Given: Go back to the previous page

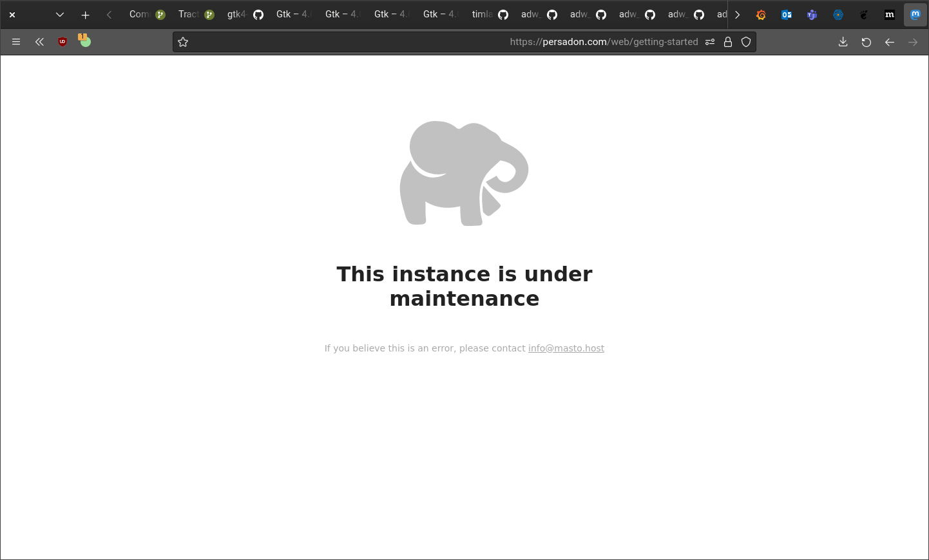Looking at the screenshot, I should point(890,42).
